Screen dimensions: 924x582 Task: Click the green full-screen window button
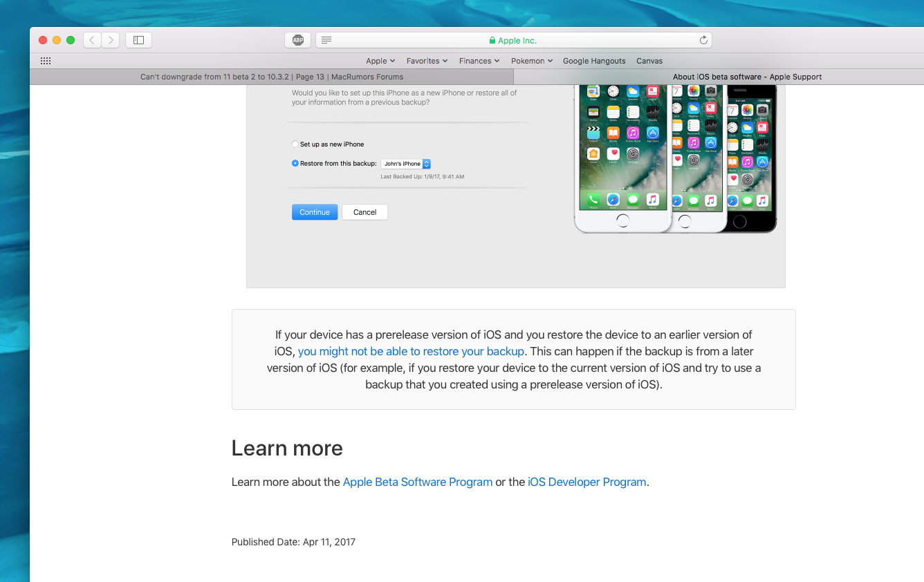pyautogui.click(x=71, y=40)
